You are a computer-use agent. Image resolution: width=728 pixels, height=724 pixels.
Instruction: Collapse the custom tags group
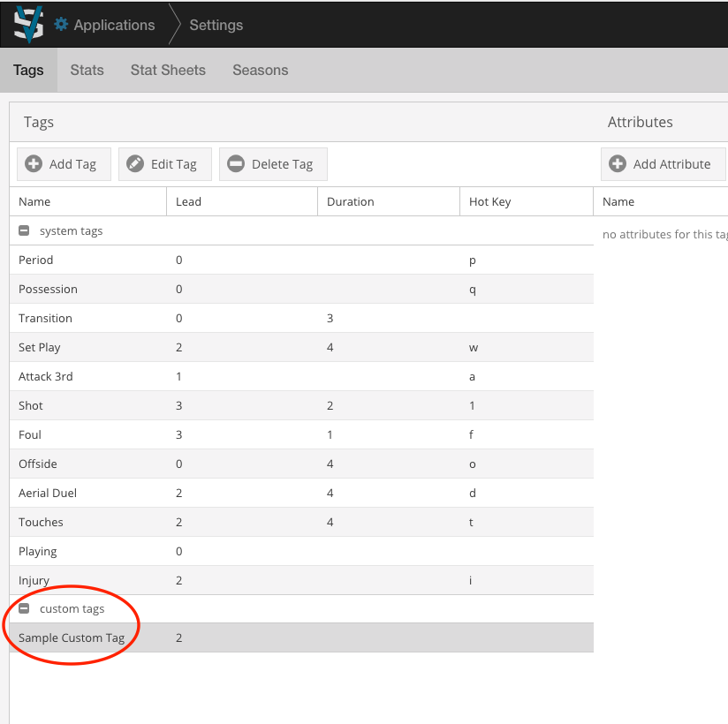tap(25, 609)
